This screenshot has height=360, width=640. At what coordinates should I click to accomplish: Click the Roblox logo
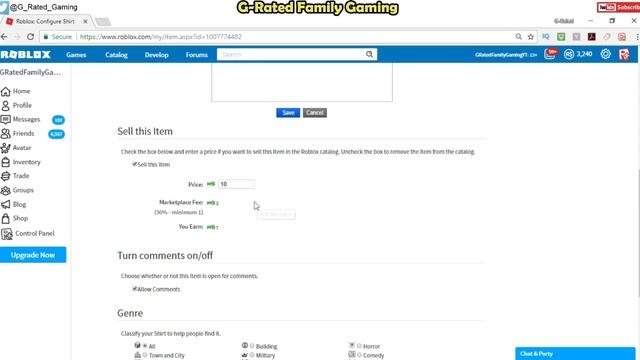pyautogui.click(x=25, y=55)
